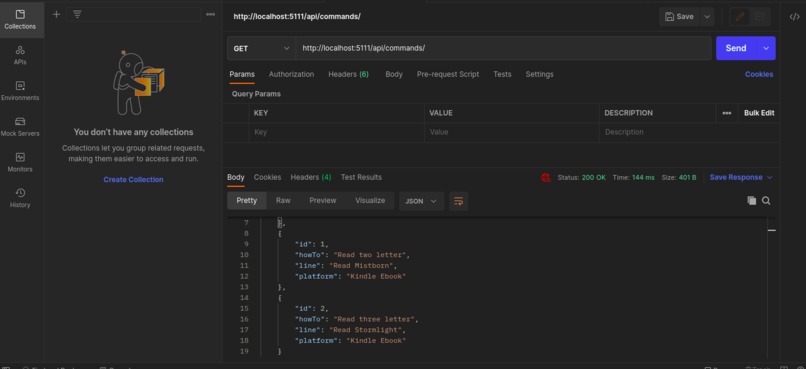Open the APIs sidebar section
The height and width of the screenshot is (369, 806).
21,55
